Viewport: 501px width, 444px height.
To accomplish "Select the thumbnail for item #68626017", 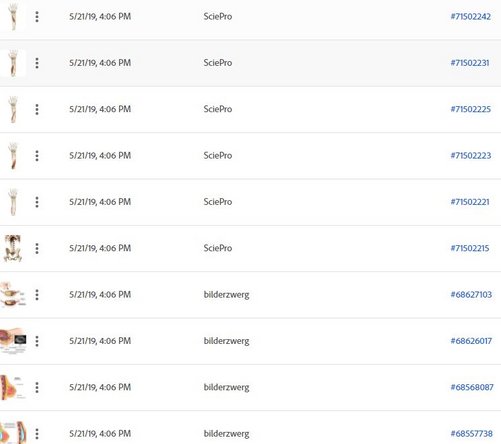I will point(13,341).
